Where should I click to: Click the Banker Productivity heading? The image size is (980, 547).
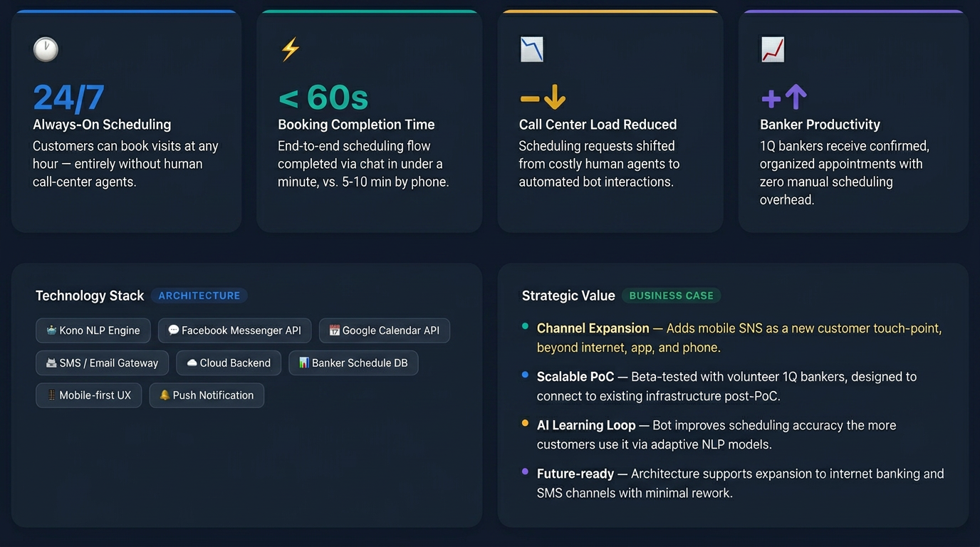click(x=820, y=125)
